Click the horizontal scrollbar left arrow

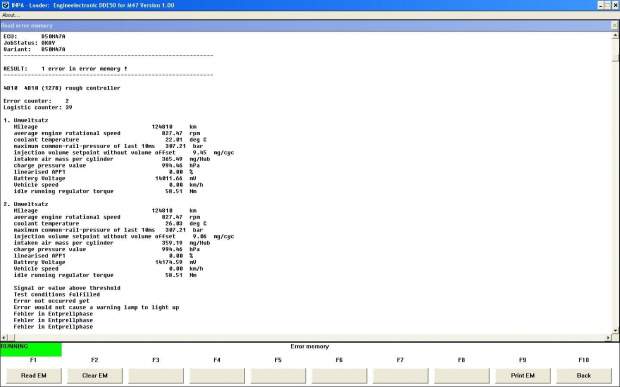click(4, 338)
